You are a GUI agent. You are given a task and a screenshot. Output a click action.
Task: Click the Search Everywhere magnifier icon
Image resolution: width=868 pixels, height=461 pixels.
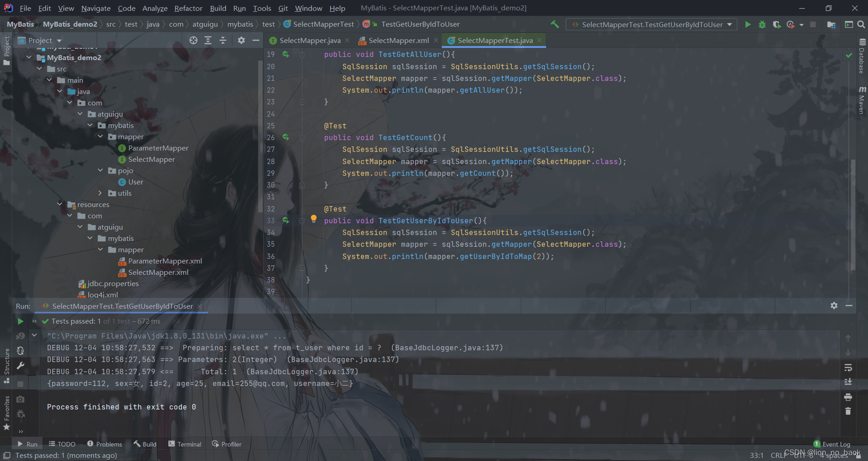[x=861, y=24]
